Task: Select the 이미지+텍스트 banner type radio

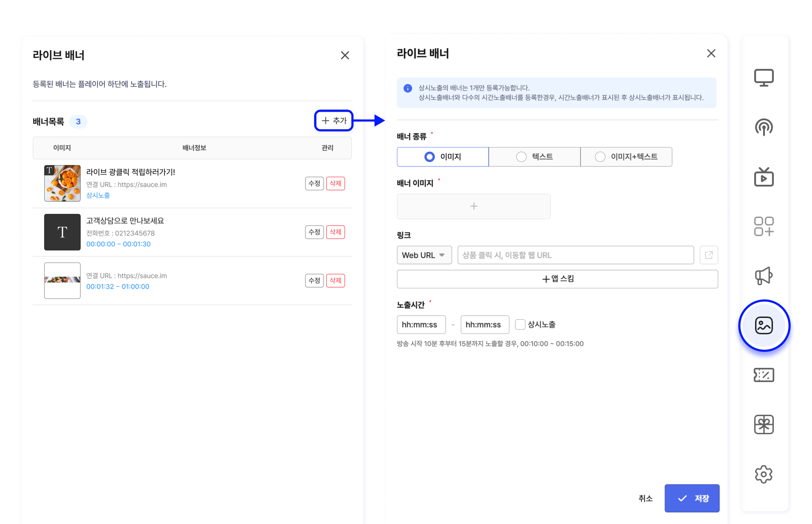Action: point(626,156)
